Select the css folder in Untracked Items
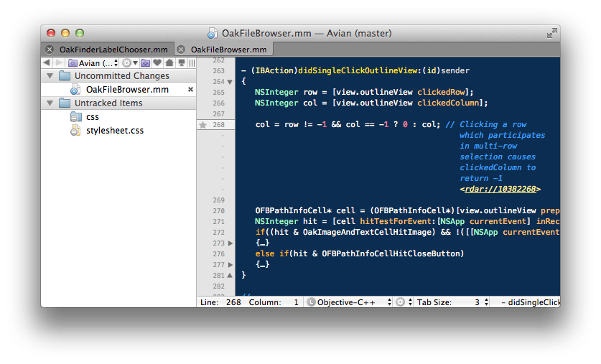Image resolution: width=601 pixels, height=364 pixels. point(92,117)
